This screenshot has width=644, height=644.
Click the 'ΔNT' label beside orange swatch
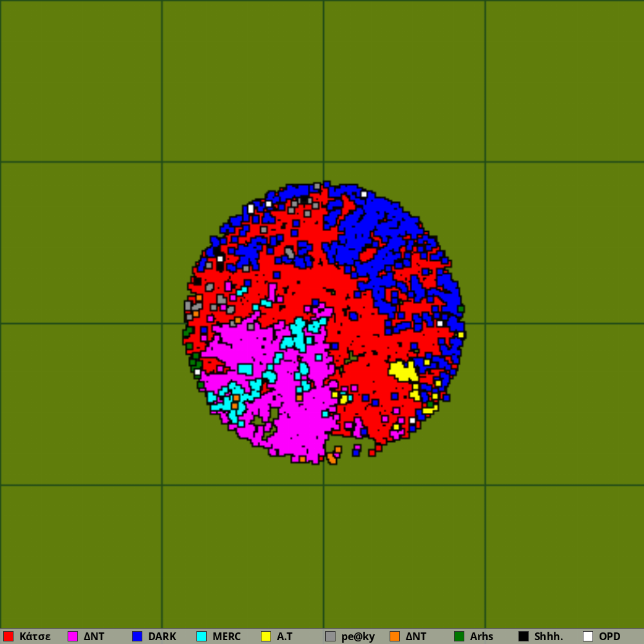(x=416, y=637)
